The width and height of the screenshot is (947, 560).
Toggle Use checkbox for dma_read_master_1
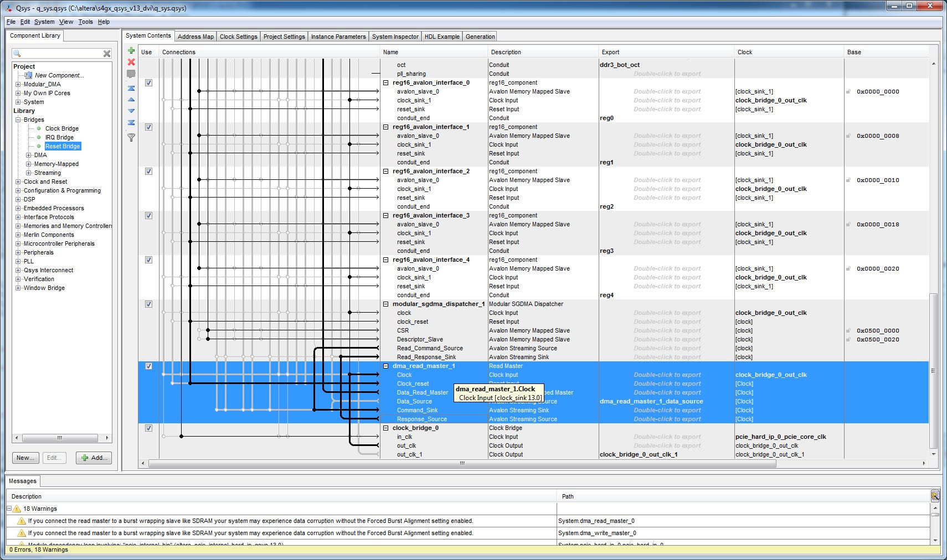point(148,366)
